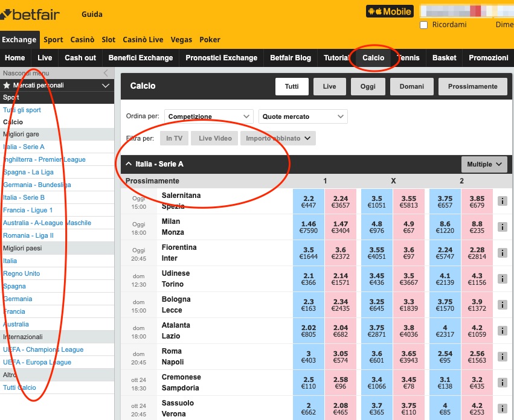The height and width of the screenshot is (420, 514).
Task: Open the Poker tab
Action: point(210,40)
